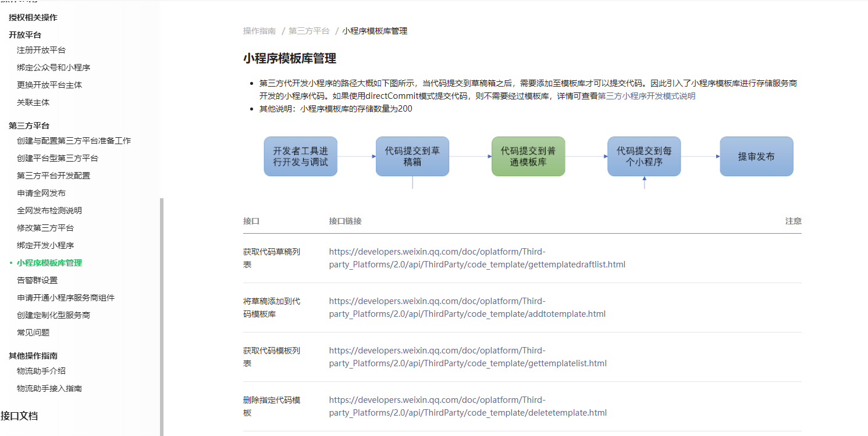Click 将草稿添加到代码模板库 table cell

272,308
